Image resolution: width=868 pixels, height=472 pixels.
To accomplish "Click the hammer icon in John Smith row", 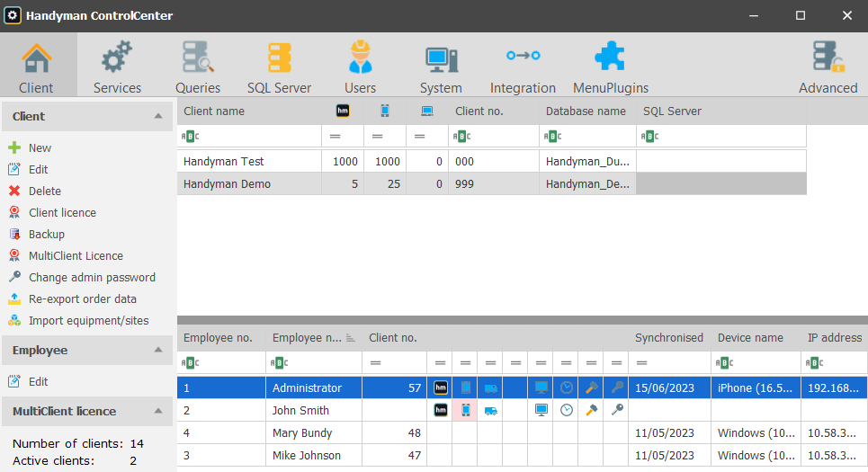I will (592, 410).
